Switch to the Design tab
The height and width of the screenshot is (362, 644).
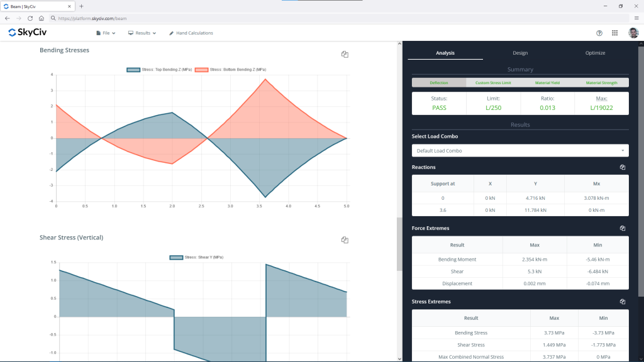(520, 53)
